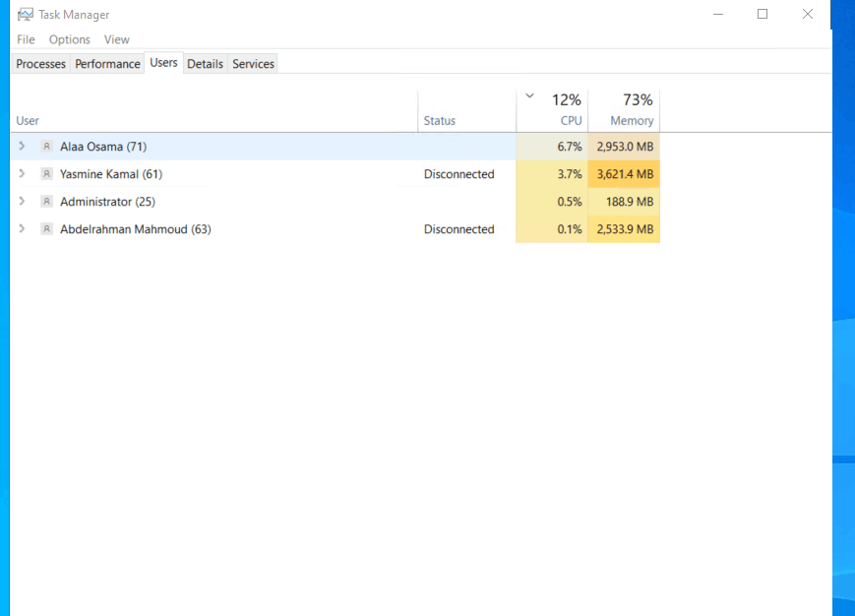Open the File menu

[x=26, y=39]
